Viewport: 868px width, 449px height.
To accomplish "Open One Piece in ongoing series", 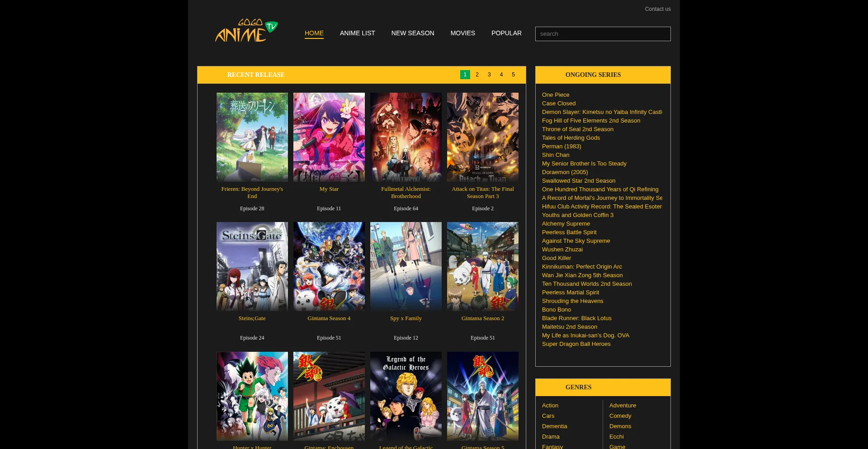I will pyautogui.click(x=556, y=95).
